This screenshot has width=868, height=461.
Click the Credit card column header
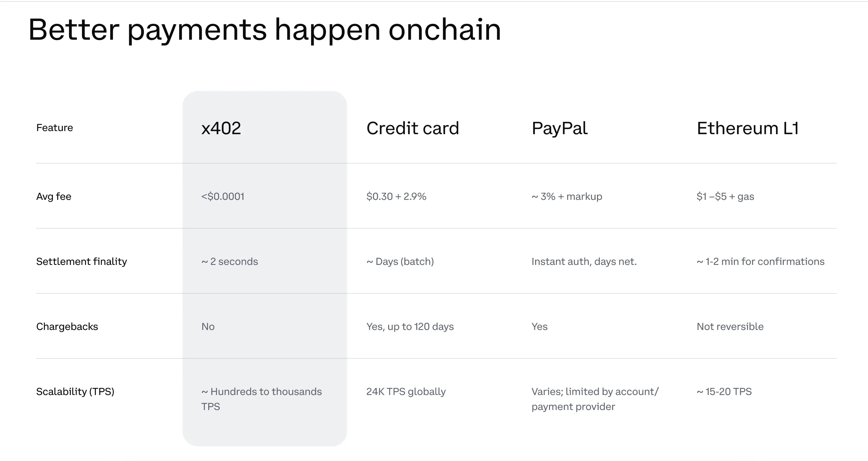412,128
